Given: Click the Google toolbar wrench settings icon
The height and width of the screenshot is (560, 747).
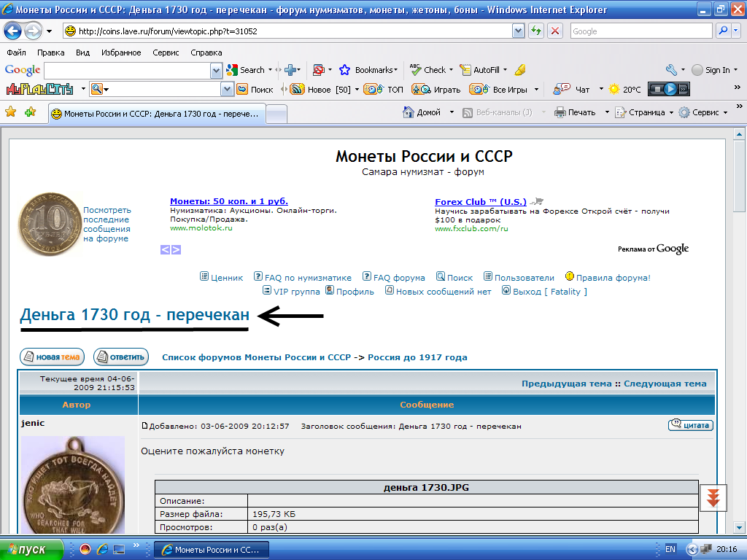Looking at the screenshot, I should tap(671, 70).
